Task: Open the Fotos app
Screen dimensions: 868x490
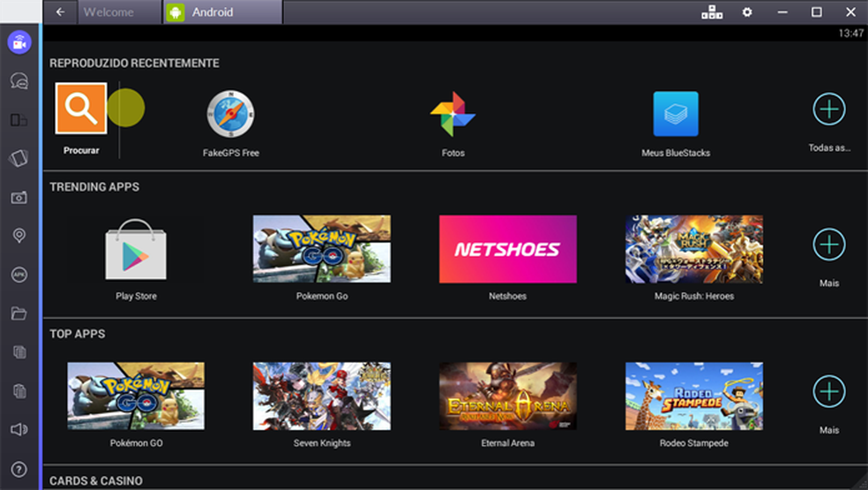Action: click(453, 114)
